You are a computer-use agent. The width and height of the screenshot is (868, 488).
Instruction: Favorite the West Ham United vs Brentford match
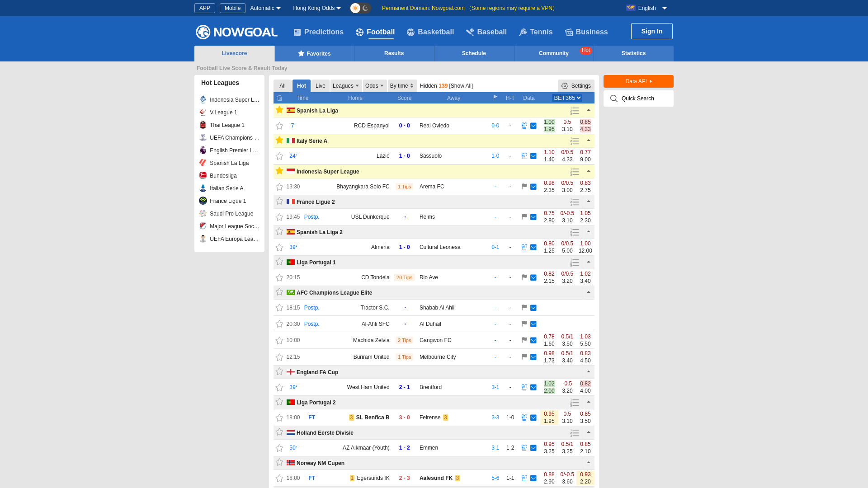[279, 388]
